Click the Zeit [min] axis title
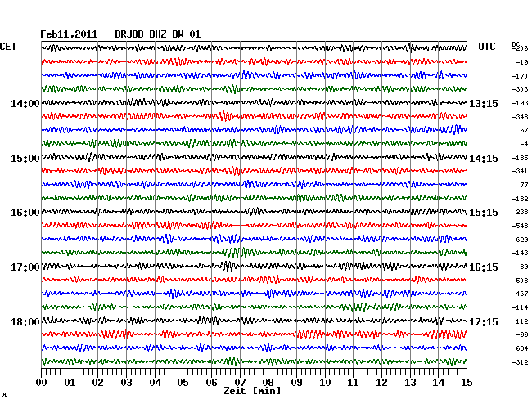The image size is (532, 404). click(252, 391)
